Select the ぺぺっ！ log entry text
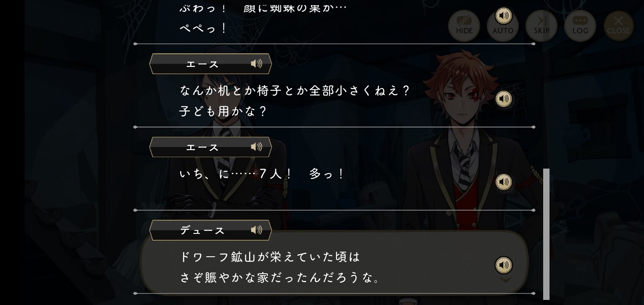 204,28
